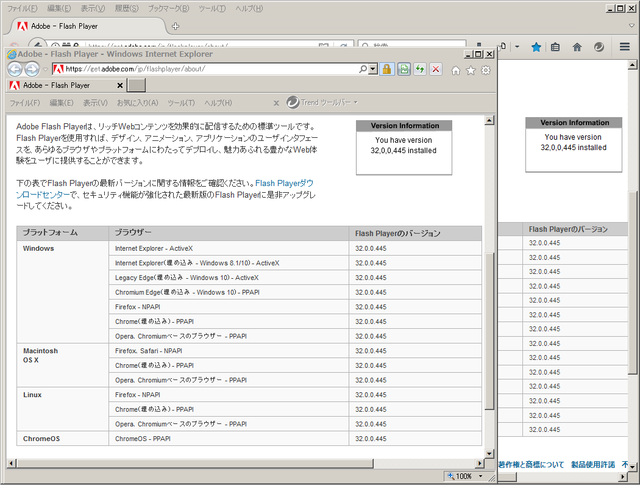
Task: Open Firefox ツール(T) menu at top
Action: [x=212, y=9]
